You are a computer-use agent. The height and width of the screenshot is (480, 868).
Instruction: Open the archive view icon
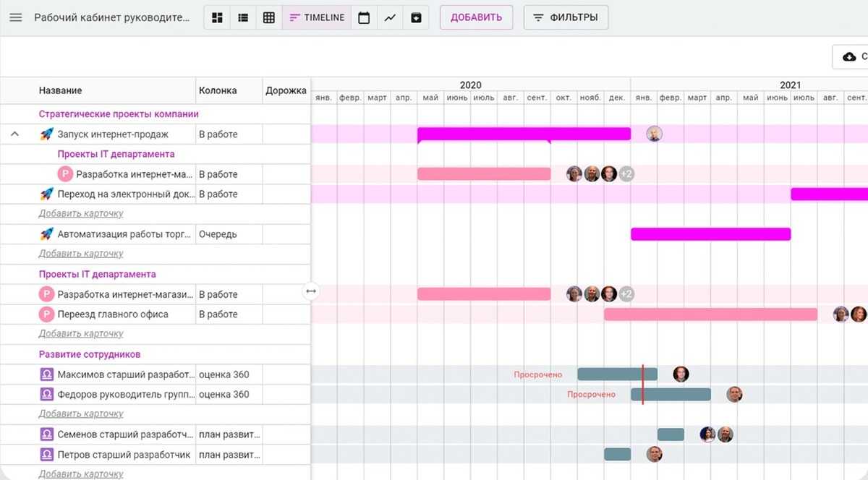tap(416, 17)
